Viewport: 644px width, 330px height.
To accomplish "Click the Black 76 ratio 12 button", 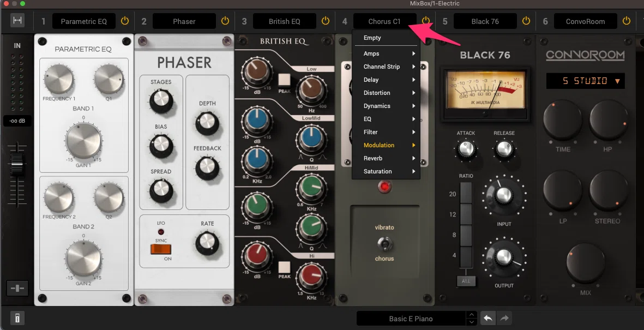I will [x=466, y=214].
